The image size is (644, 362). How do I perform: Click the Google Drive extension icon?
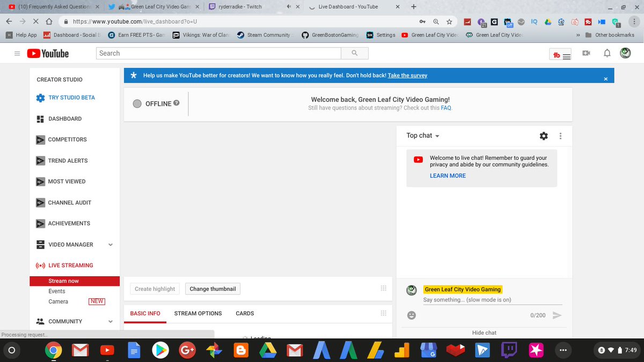coord(548,22)
